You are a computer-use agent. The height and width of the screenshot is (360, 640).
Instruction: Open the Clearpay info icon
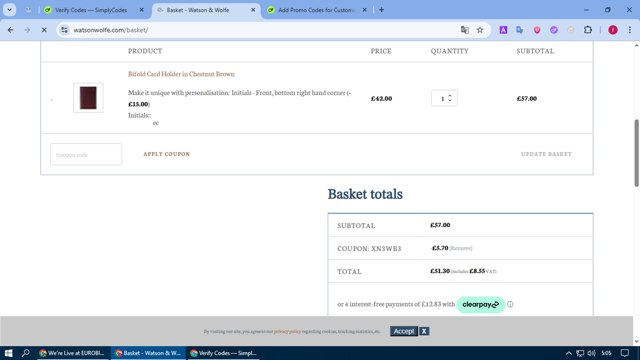510,304
